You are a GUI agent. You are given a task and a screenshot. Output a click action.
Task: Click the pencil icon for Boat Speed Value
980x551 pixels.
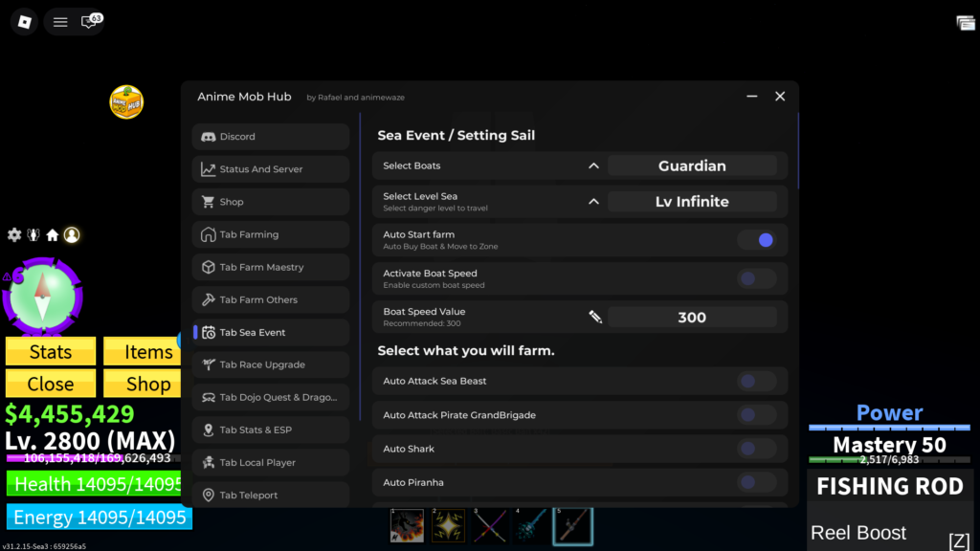595,317
